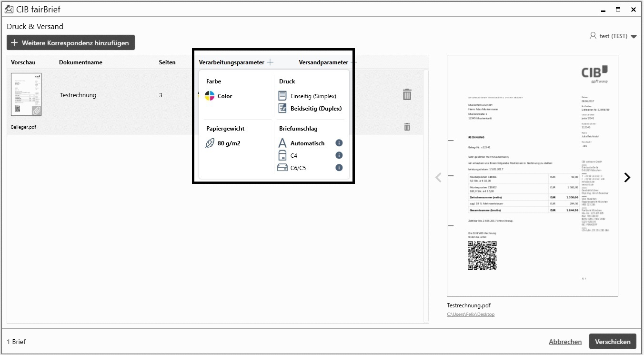Viewport: 644px width, 355px height.
Task: Click the user profile icon
Action: coord(593,36)
